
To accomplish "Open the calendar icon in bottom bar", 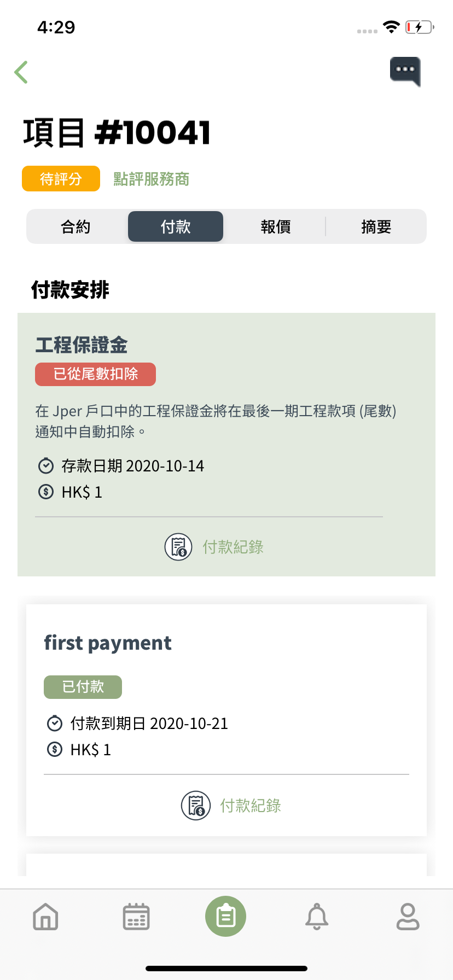I will point(136,916).
